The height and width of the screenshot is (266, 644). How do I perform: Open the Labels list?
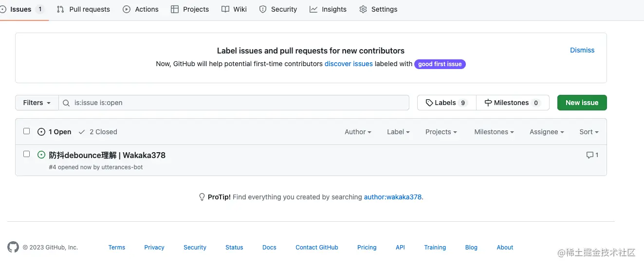tap(446, 103)
